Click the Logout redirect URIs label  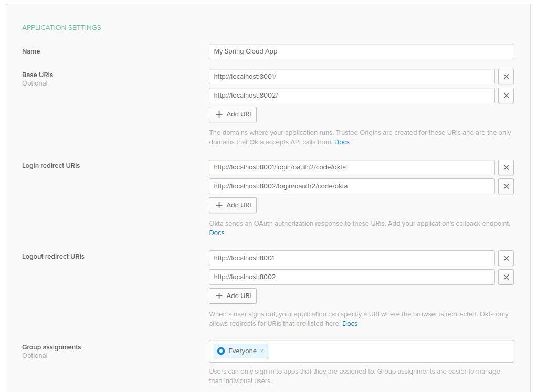(x=53, y=257)
